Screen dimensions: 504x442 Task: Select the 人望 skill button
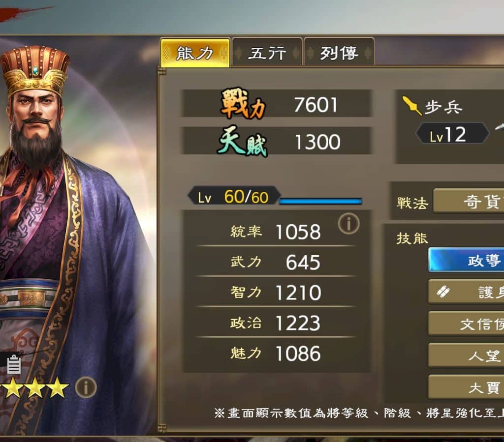click(x=467, y=355)
